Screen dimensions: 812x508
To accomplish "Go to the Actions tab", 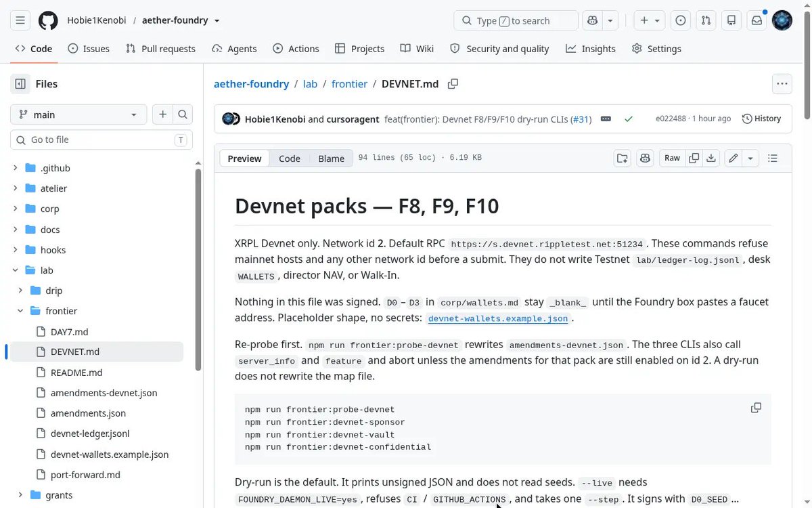I will click(296, 49).
